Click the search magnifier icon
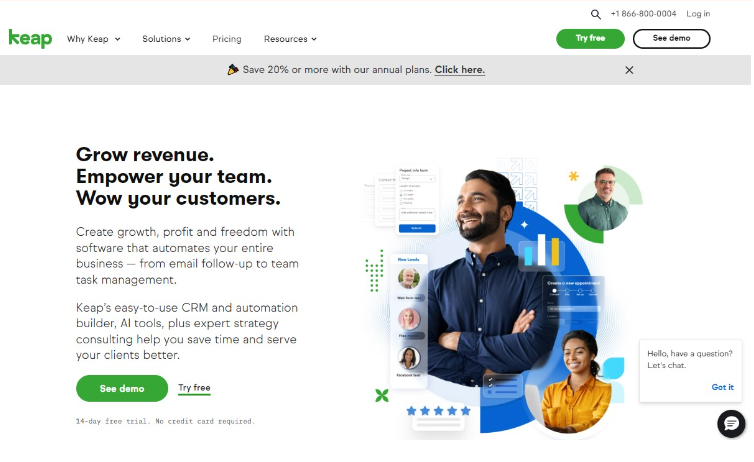Viewport: 754px width, 462px height. 595,14
